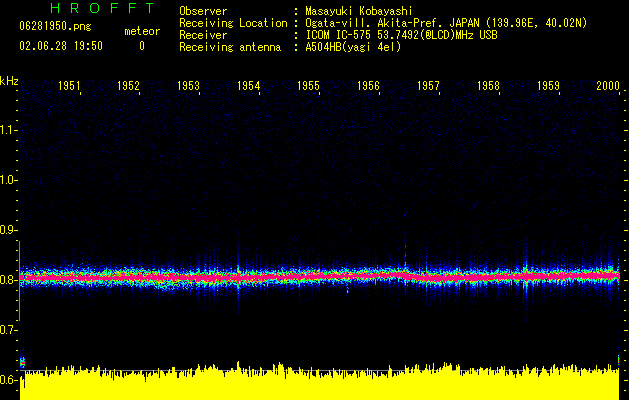Click time marker 1954
The height and width of the screenshot is (400, 629).
(248, 86)
